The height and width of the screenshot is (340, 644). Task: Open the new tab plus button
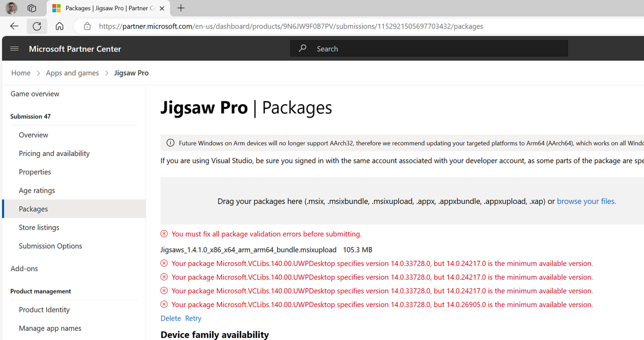(x=181, y=8)
